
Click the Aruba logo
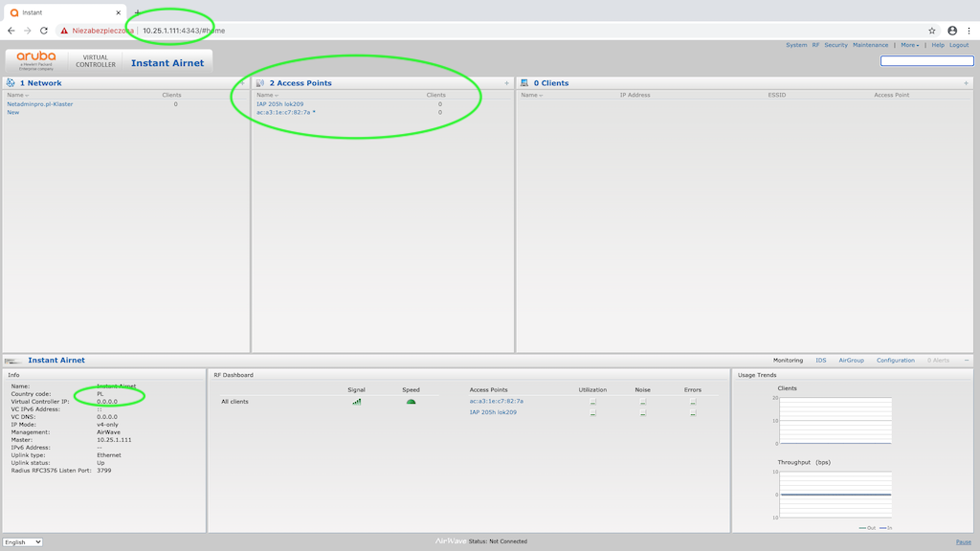point(36,59)
